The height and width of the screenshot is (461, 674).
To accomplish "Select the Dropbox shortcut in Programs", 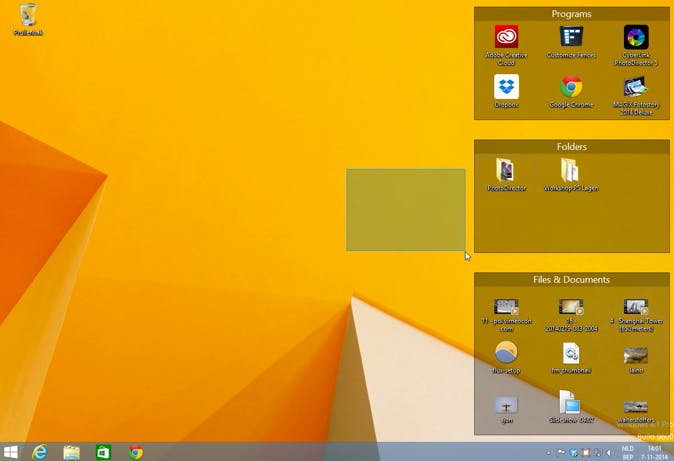I will pyautogui.click(x=506, y=91).
